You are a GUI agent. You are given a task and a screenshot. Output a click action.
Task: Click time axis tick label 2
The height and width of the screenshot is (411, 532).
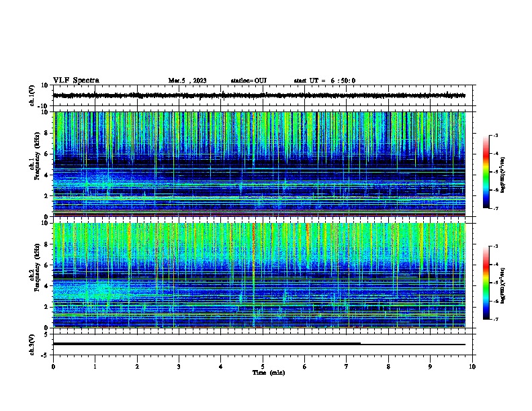click(x=137, y=366)
